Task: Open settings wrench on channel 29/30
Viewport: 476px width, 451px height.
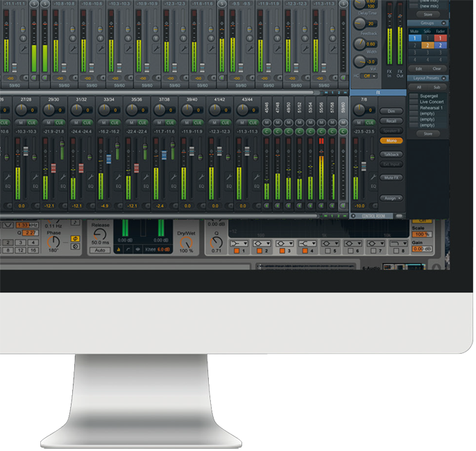Action: pos(63,176)
